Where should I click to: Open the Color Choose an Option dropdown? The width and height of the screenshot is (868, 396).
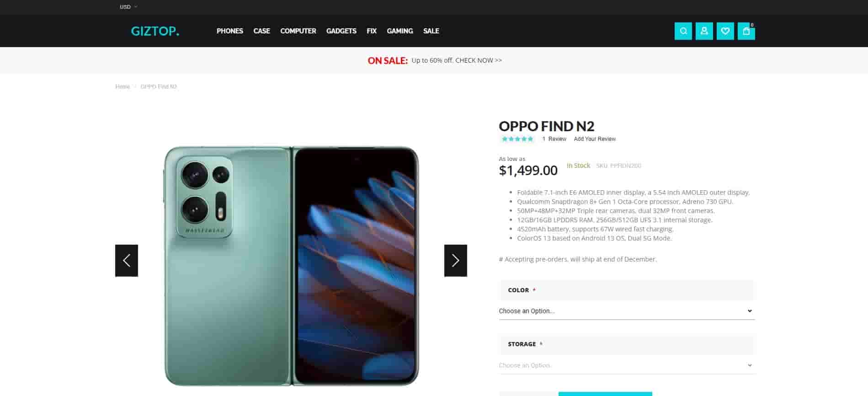click(x=627, y=311)
